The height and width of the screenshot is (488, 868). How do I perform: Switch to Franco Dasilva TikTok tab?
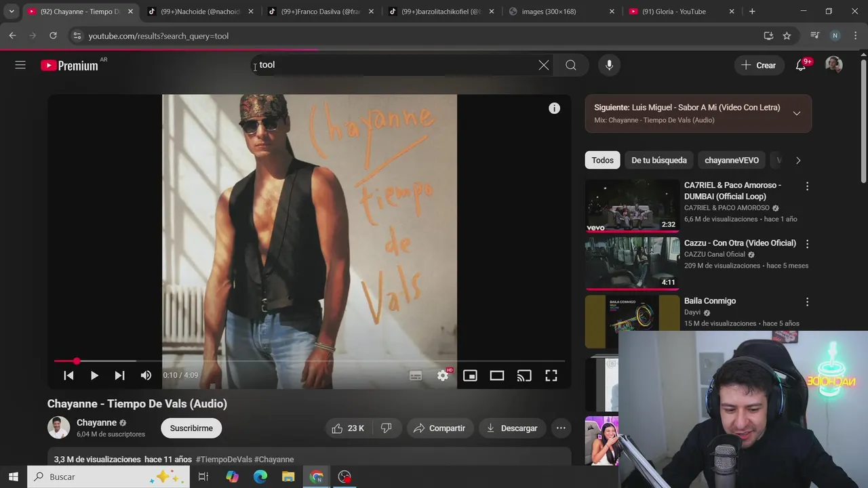click(x=321, y=12)
